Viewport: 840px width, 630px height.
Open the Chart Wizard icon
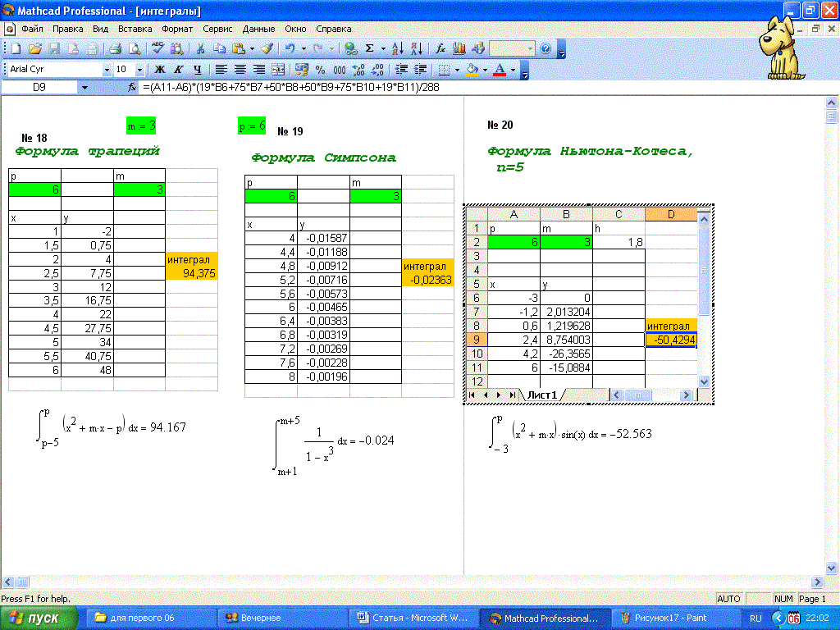click(459, 49)
